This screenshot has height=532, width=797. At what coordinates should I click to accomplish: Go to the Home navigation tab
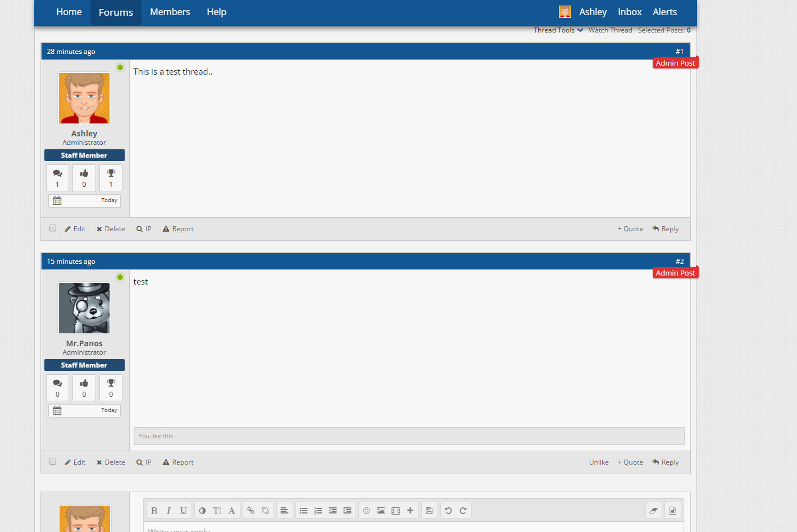[x=69, y=12]
